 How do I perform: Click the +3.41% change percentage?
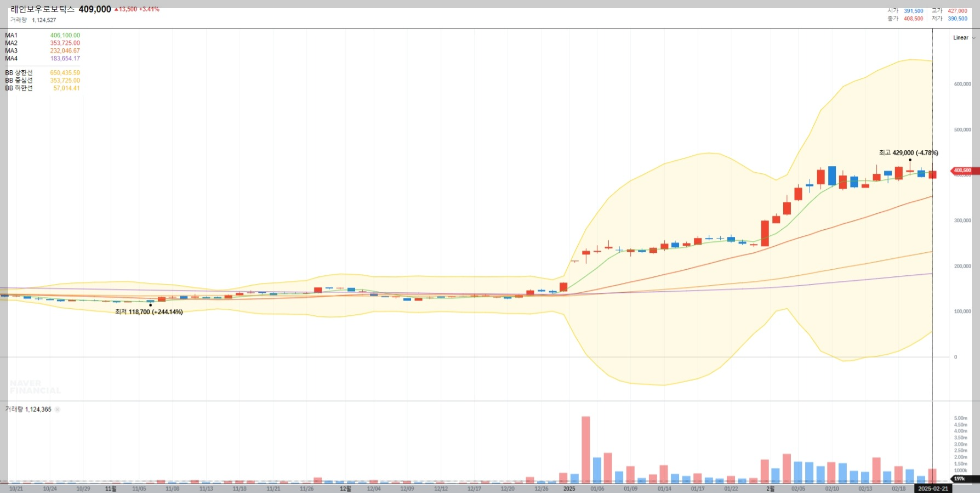[x=149, y=9]
